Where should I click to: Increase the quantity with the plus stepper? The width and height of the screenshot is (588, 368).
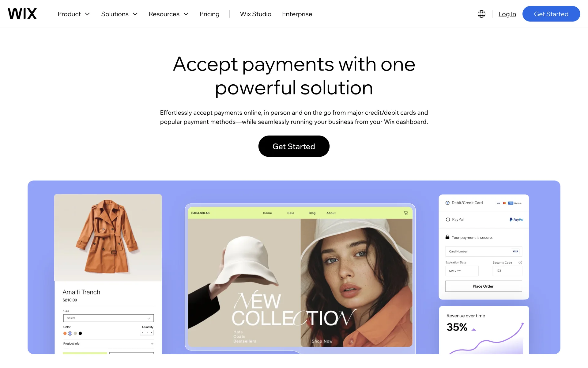[151, 333]
